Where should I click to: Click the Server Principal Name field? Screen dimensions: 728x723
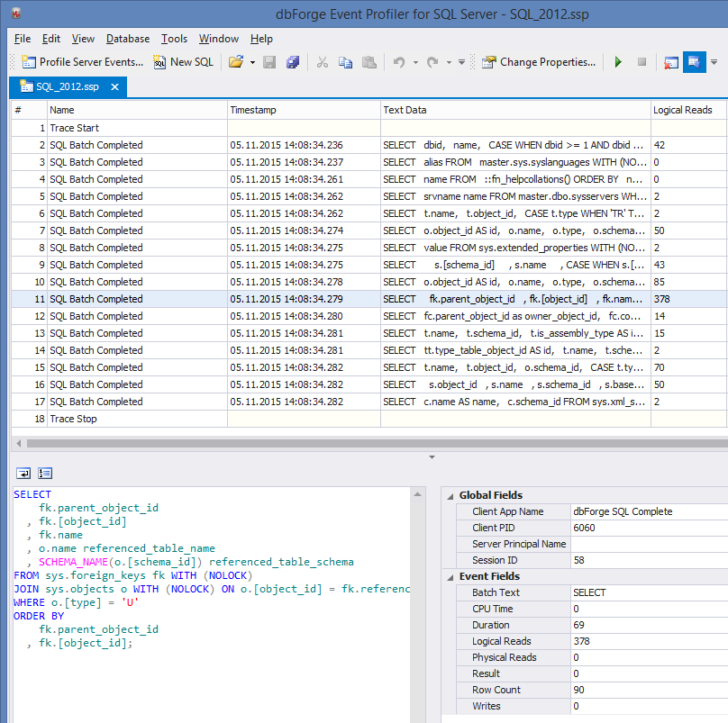click(649, 544)
